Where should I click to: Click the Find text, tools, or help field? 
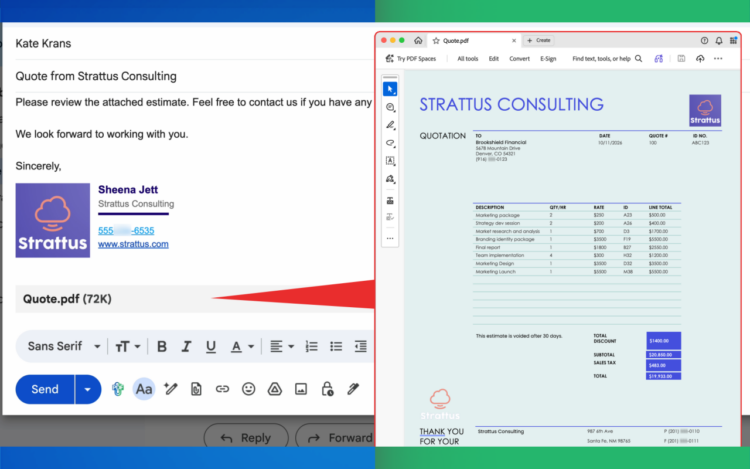pyautogui.click(x=601, y=59)
